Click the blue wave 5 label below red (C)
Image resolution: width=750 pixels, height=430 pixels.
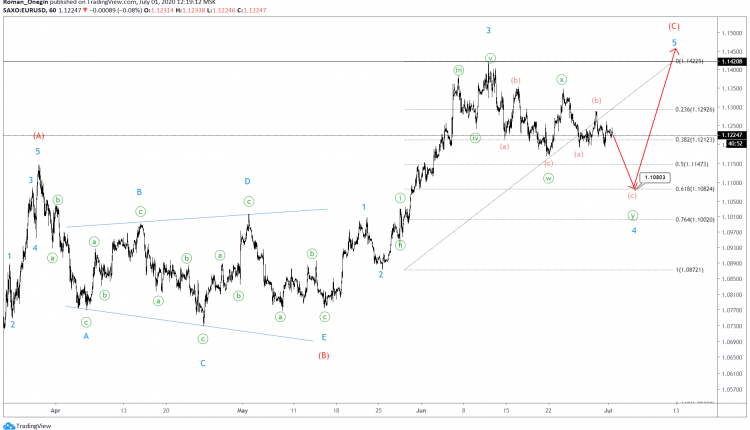[674, 43]
